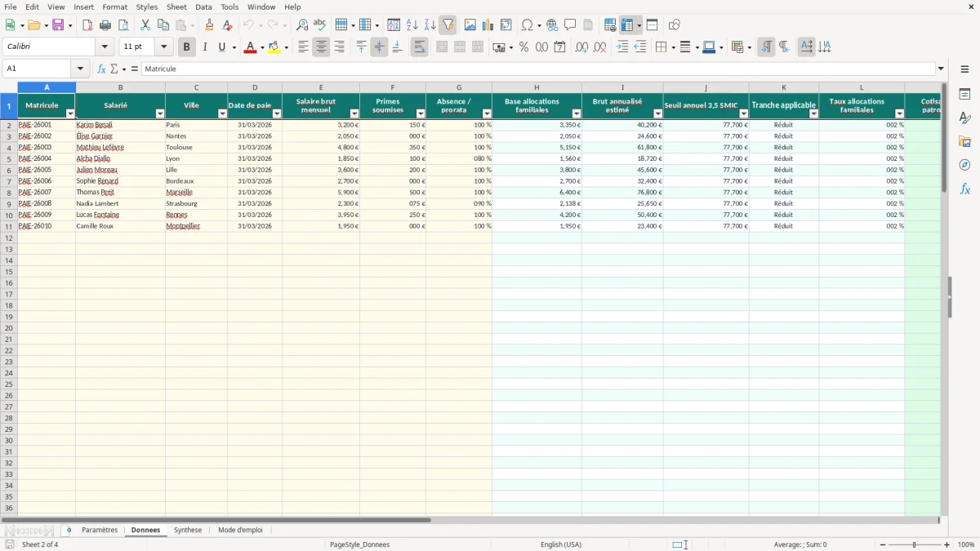Image resolution: width=980 pixels, height=551 pixels.
Task: Open Name Box dropdown arrow
Action: [x=80, y=69]
